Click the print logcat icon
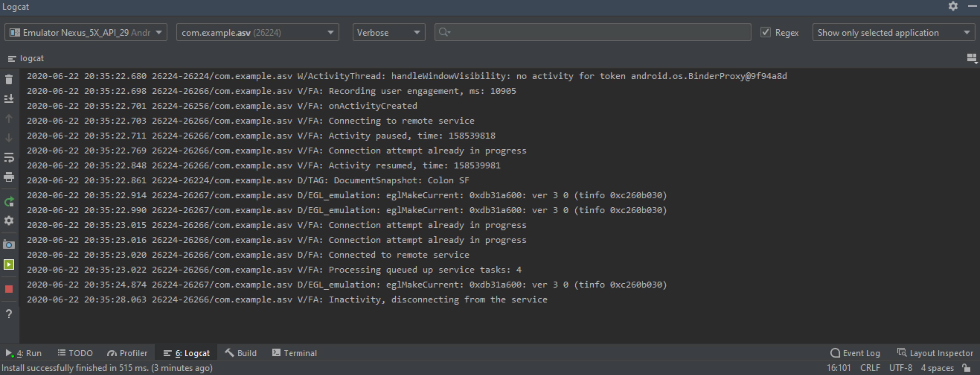 (9, 177)
